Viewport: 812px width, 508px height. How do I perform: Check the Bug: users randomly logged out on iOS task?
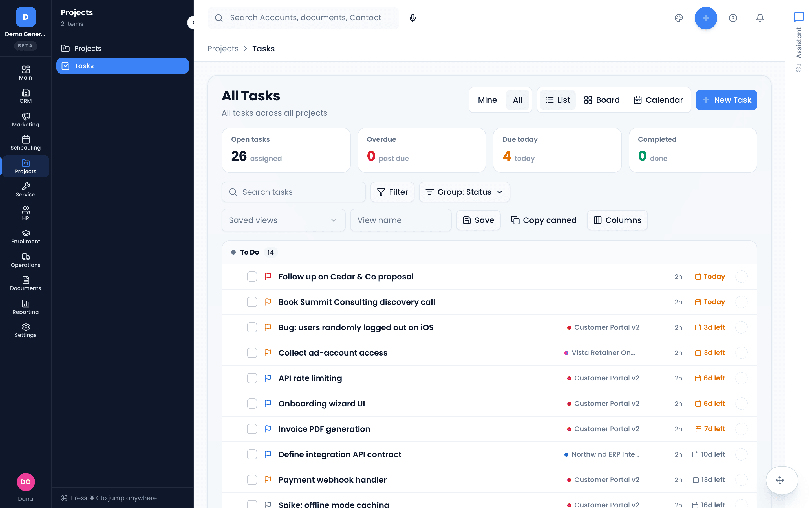(x=252, y=327)
